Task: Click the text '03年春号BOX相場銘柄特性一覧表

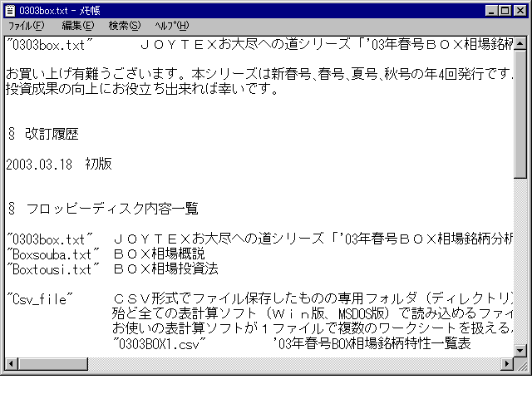Action: 372,344
